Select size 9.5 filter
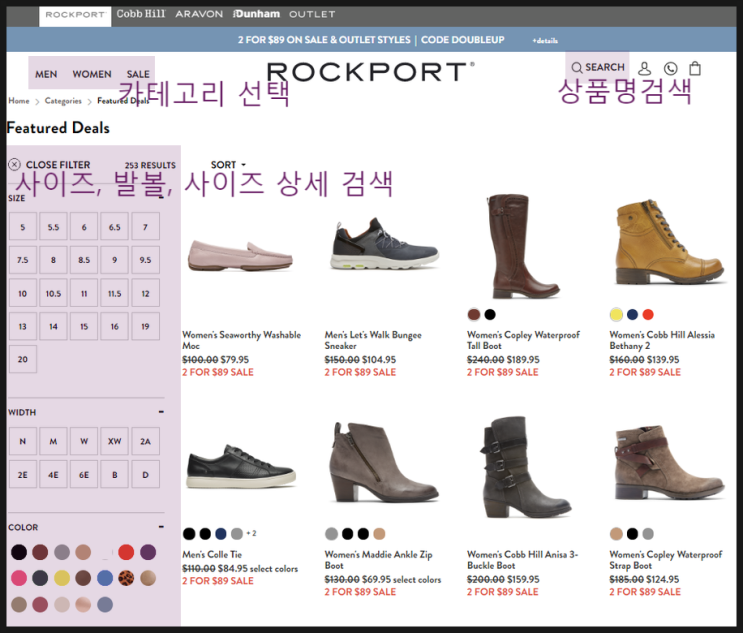Screen dimensions: 743x633 145,260
